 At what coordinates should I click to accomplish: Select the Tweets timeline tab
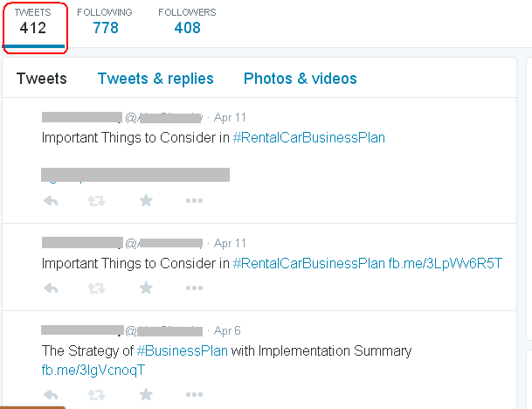[x=41, y=79]
